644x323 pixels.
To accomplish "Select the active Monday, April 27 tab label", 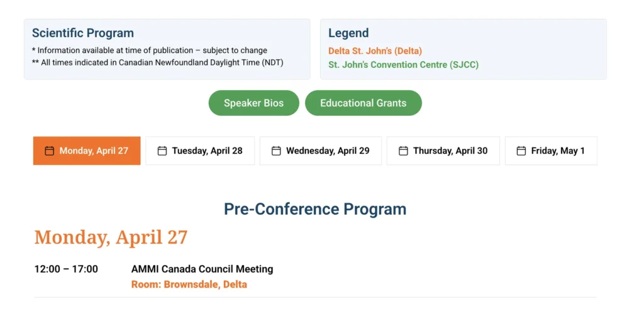I will tap(94, 151).
